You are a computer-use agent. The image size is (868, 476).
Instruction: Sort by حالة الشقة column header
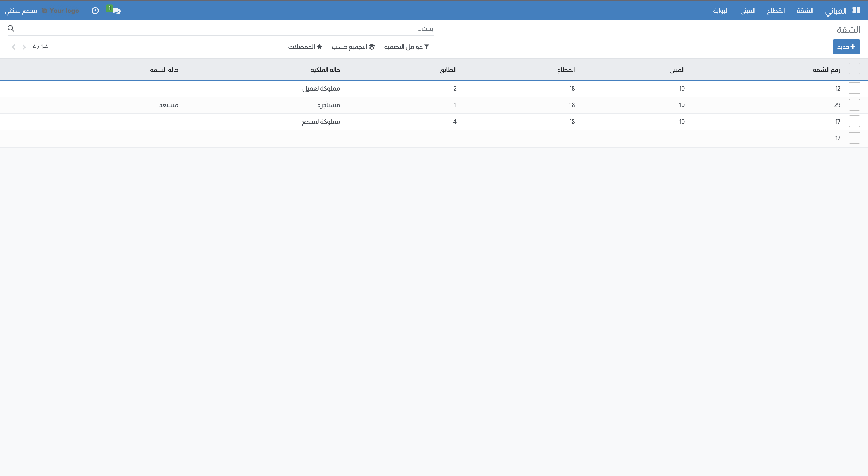click(164, 70)
